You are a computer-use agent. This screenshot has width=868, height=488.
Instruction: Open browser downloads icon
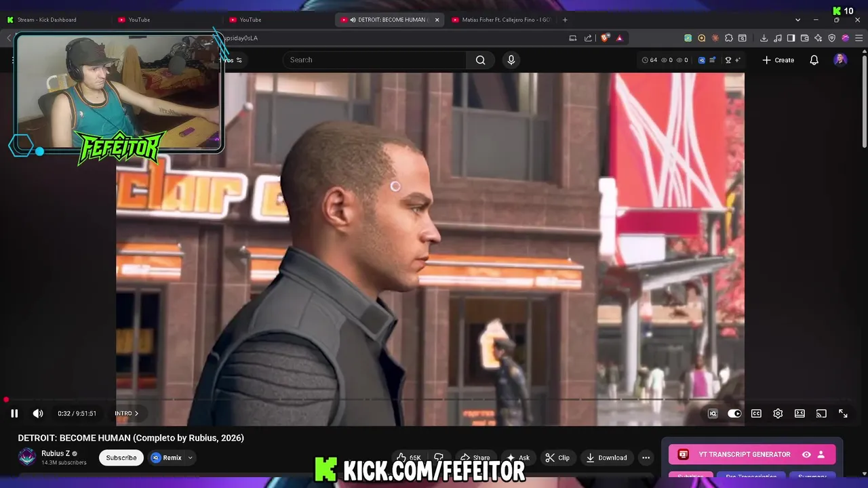pyautogui.click(x=764, y=38)
